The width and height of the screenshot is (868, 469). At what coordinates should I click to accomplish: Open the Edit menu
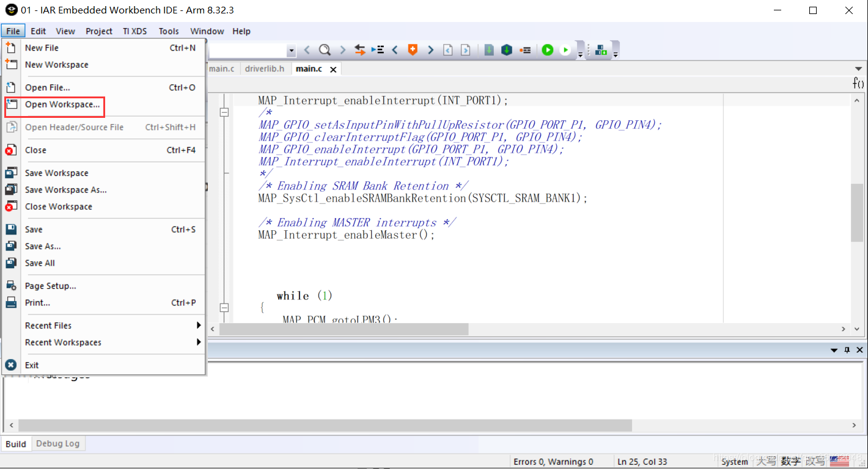pyautogui.click(x=39, y=31)
